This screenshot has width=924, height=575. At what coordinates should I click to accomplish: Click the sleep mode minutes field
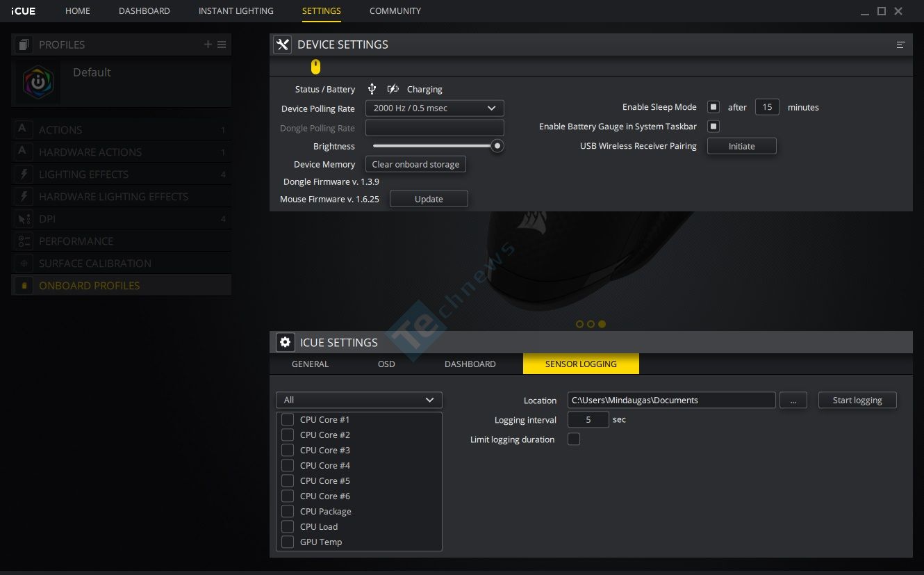pos(767,107)
